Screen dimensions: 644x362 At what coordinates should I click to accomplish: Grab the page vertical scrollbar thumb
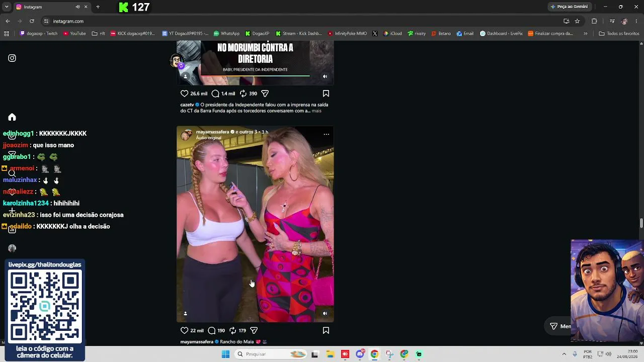pos(641,223)
